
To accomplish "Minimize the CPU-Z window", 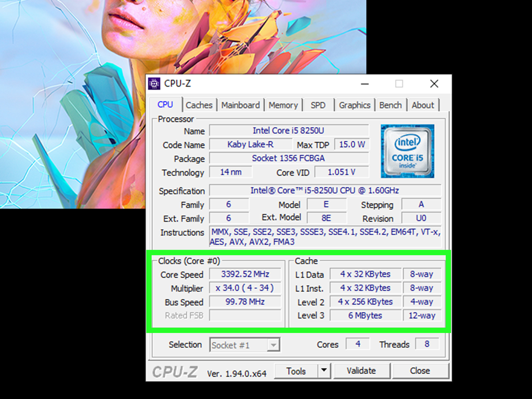I will tap(365, 84).
